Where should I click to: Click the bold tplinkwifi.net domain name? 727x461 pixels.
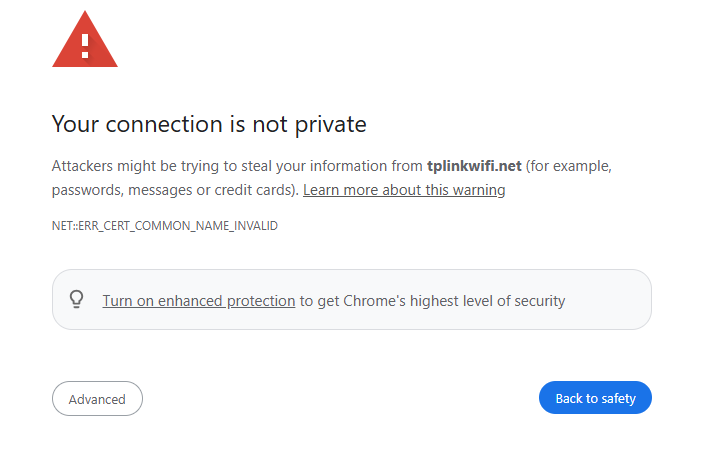click(x=474, y=166)
